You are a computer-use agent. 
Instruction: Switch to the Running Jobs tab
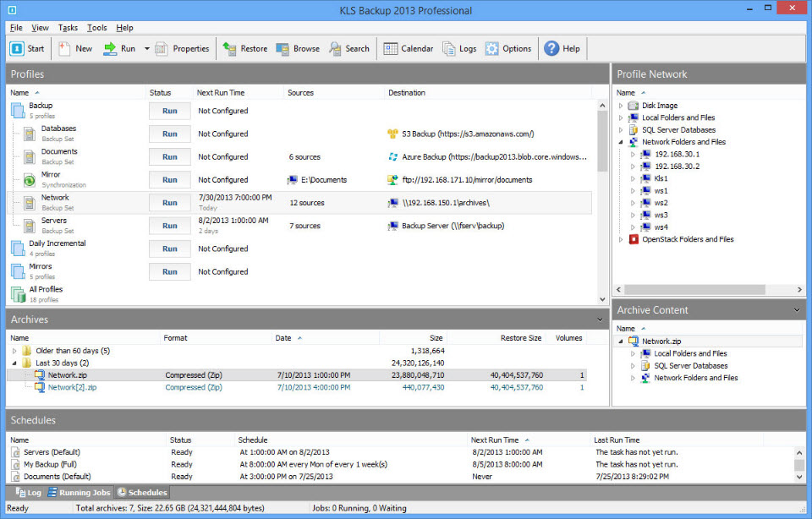[x=79, y=492]
